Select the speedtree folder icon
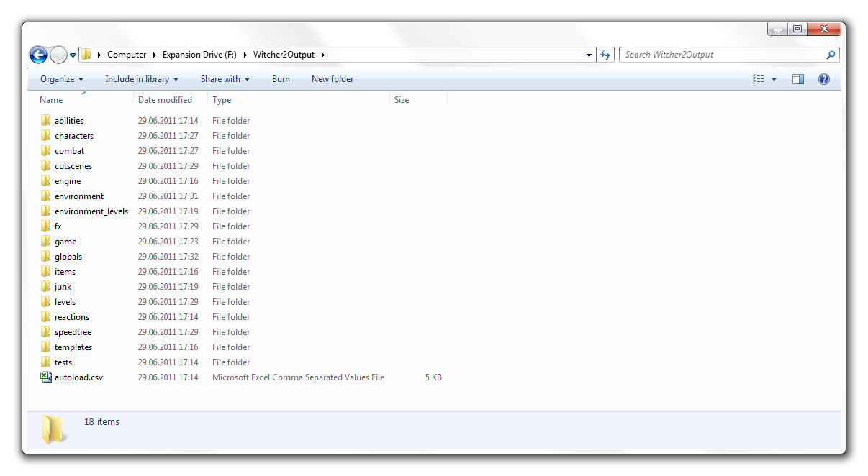Screen dimensions: 868x476 (x=46, y=332)
